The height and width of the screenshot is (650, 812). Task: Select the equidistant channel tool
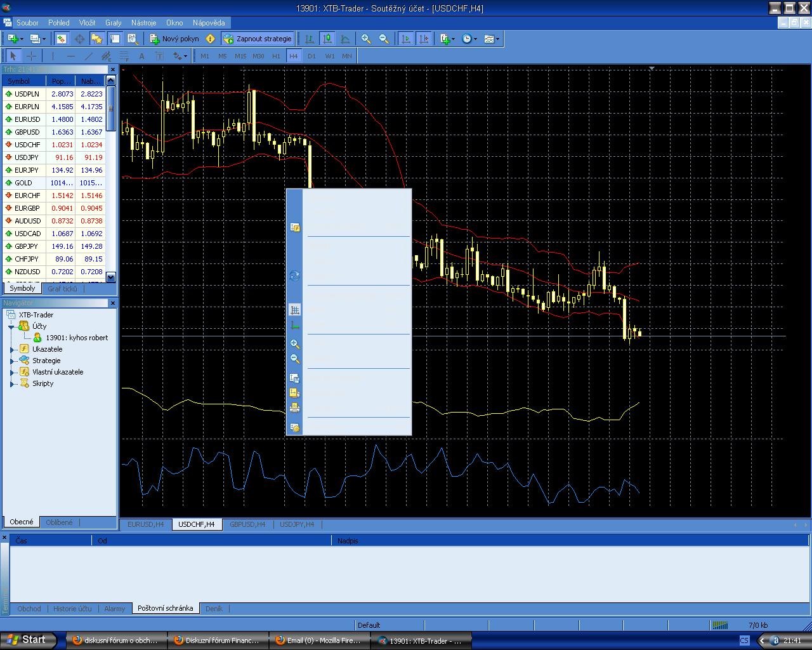tap(106, 56)
